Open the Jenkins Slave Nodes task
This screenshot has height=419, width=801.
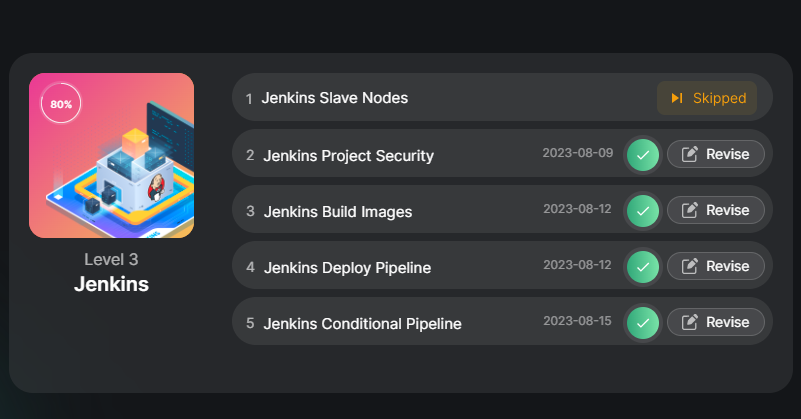tap(335, 98)
